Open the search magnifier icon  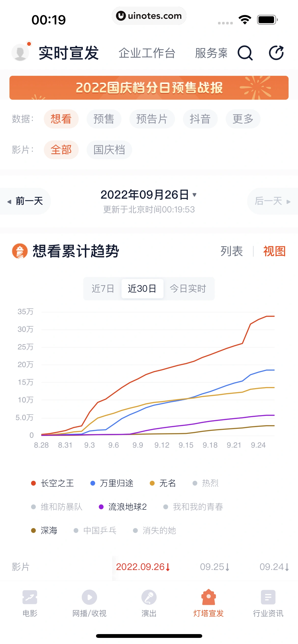tap(245, 53)
